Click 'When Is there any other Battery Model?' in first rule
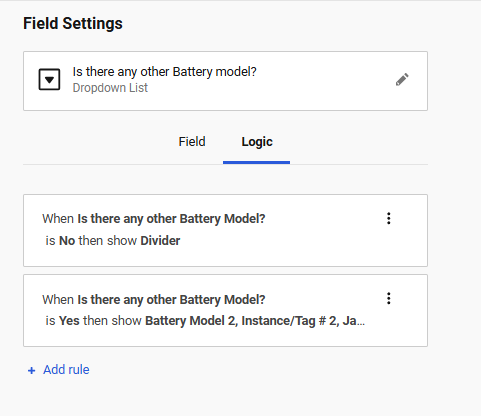The width and height of the screenshot is (481, 416). (x=154, y=219)
